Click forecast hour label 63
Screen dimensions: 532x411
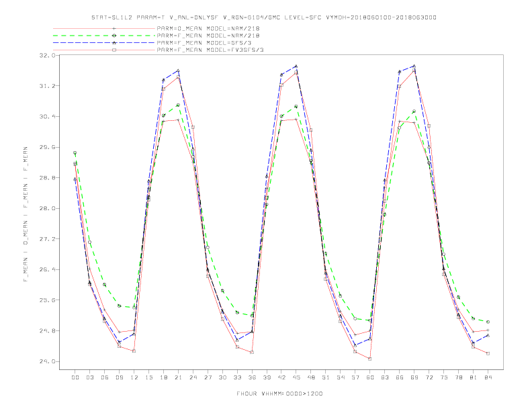(x=385, y=377)
